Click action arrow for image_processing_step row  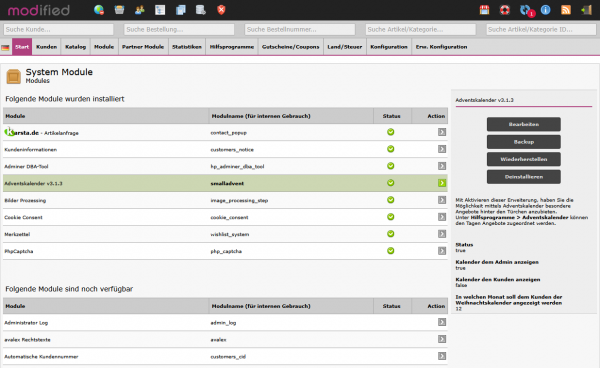click(442, 200)
